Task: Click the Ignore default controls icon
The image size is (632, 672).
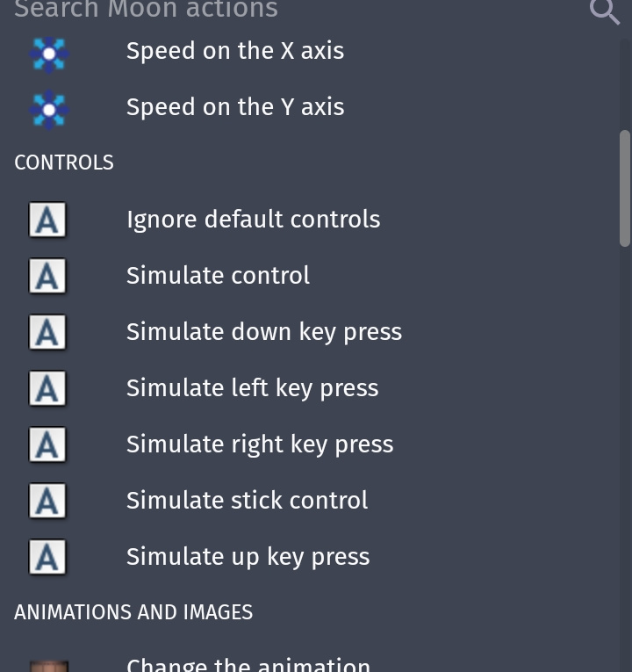Action: 47,220
